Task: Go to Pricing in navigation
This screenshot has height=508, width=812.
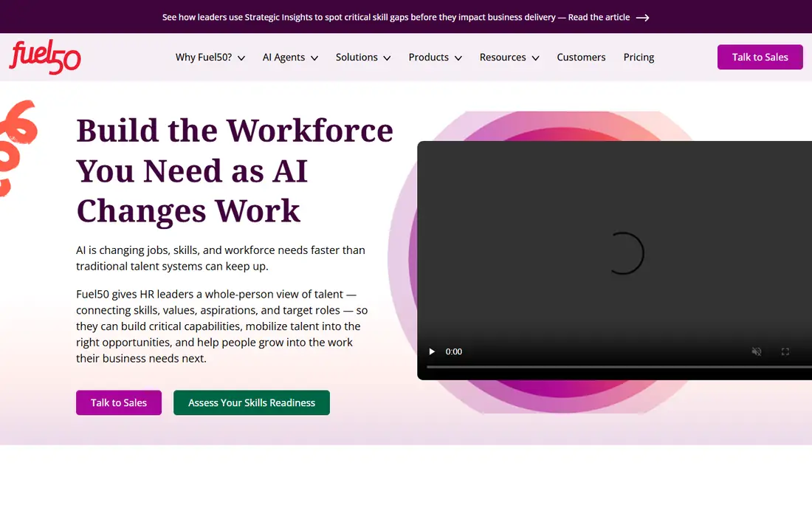Action: pos(639,58)
